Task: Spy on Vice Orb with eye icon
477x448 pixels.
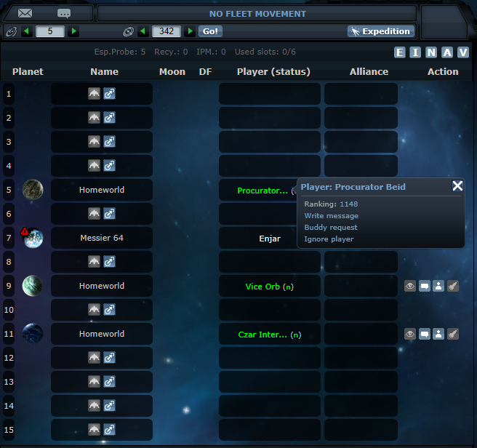Action: pos(410,286)
